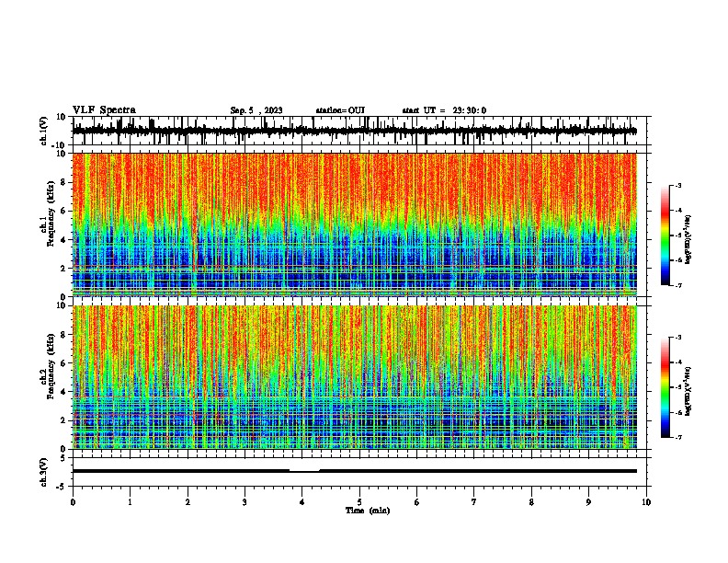The height and width of the screenshot is (563, 728).
Task: Click time-axis tick label "4"
Action: pyautogui.click(x=302, y=502)
